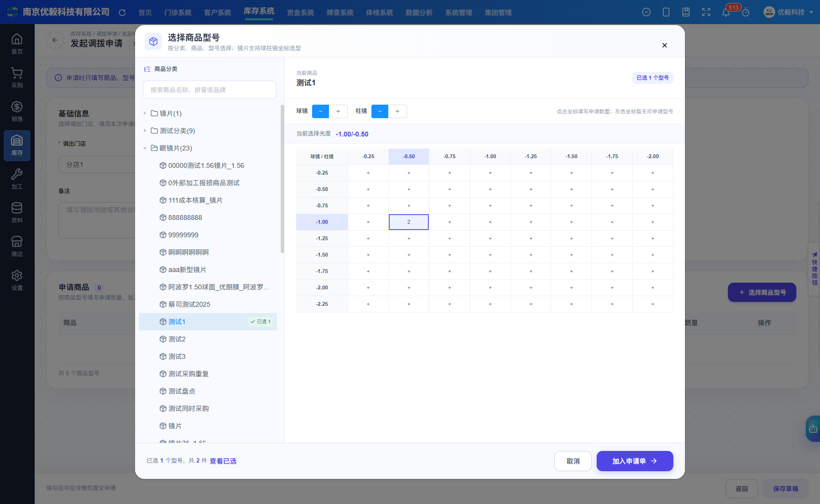Click back arrow beside 发起调拨申请
Screen dimensions: 820x504
tap(55, 40)
